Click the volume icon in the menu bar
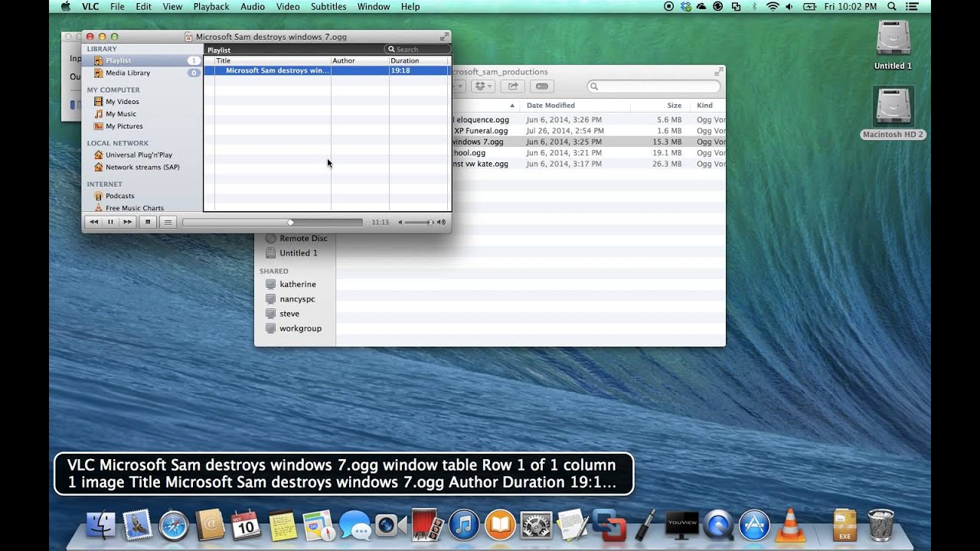Screen dimensions: 980x551 (789, 6)
